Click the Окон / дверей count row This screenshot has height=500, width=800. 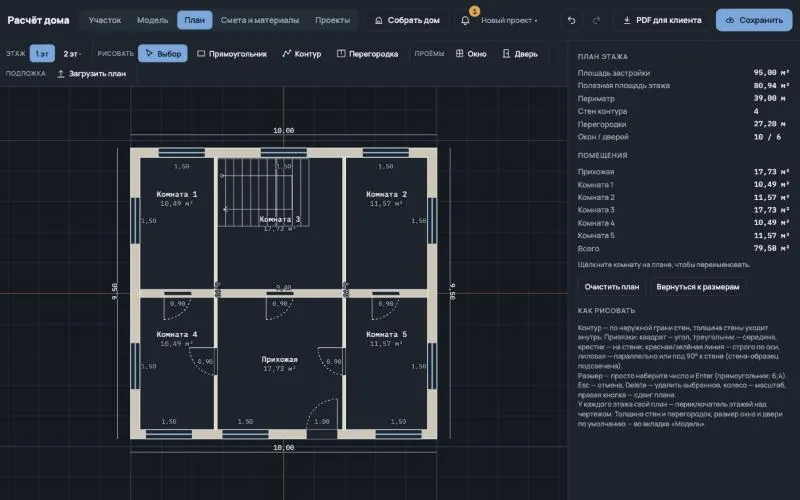click(x=684, y=137)
